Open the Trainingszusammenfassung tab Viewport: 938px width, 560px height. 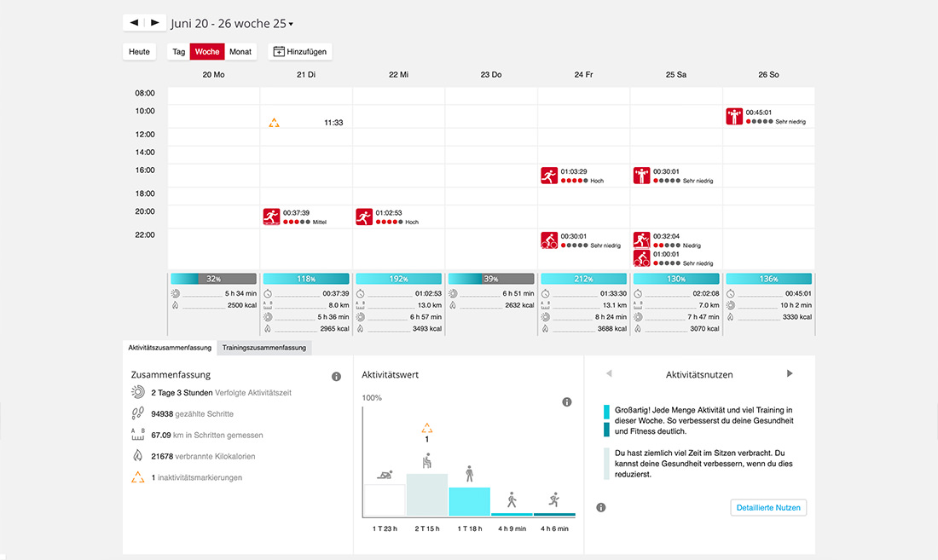click(x=263, y=348)
